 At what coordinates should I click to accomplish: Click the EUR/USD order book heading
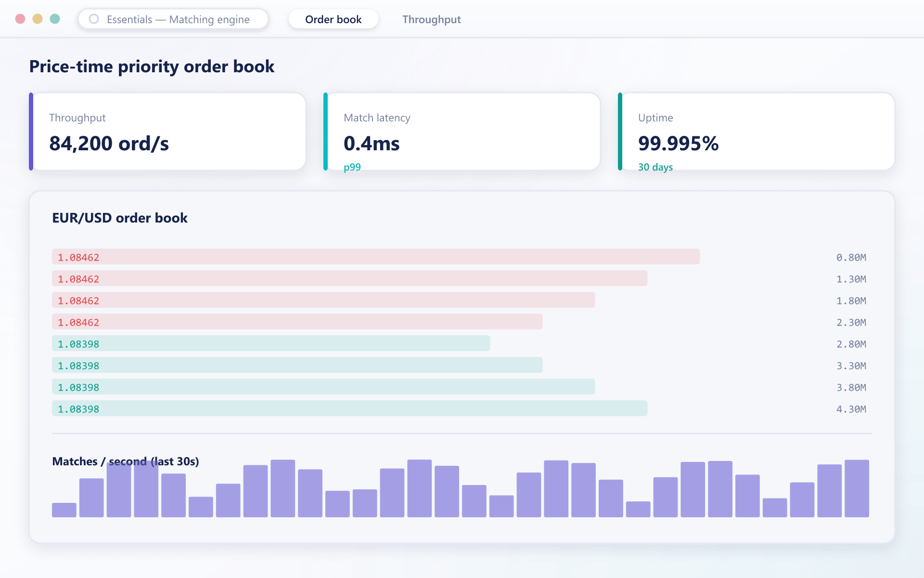(120, 218)
